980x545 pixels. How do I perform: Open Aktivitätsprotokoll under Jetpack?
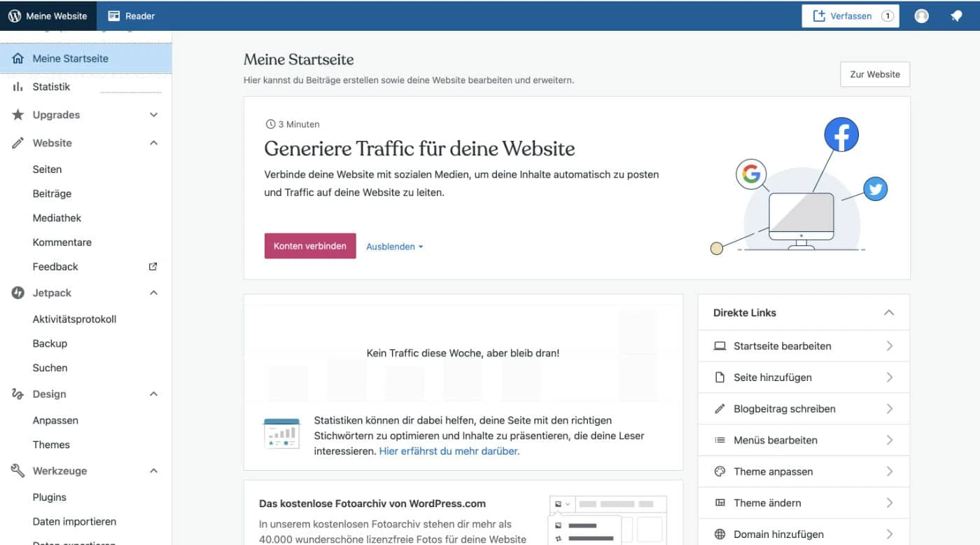74,319
